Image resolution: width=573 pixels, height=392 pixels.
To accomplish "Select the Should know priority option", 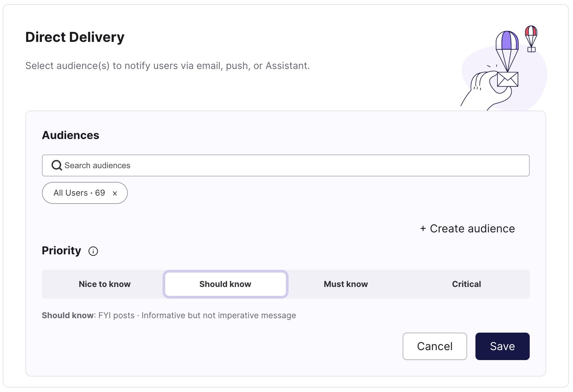I will [x=225, y=284].
